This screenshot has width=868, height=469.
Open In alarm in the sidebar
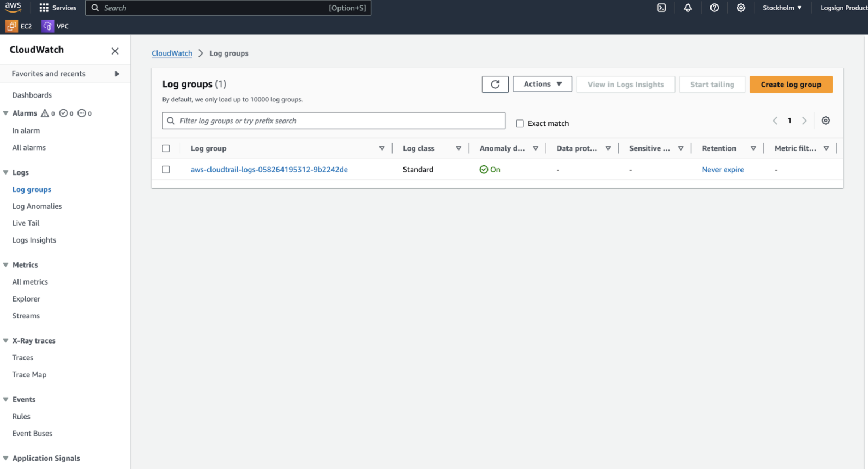point(26,131)
